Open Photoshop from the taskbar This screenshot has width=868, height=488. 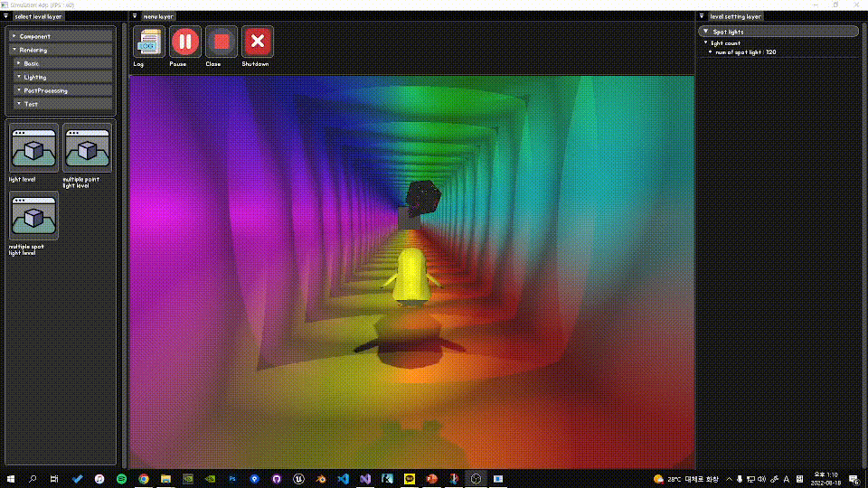[x=232, y=479]
